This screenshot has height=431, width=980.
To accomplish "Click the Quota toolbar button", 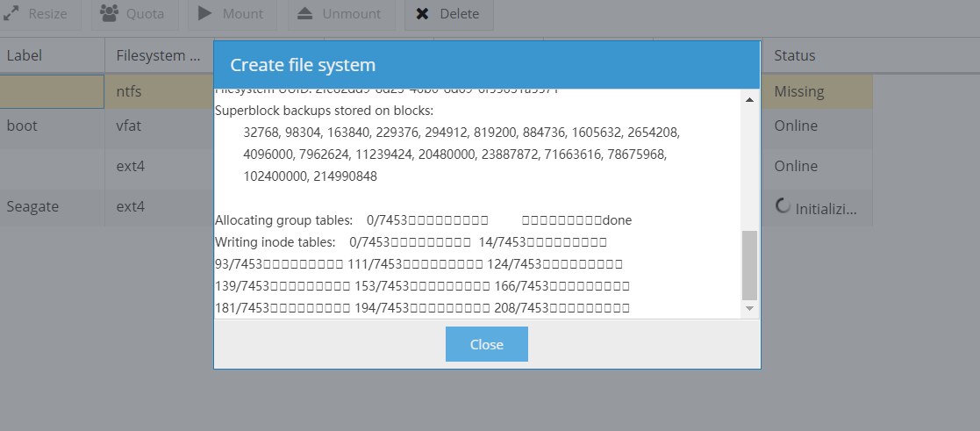I will coord(134,14).
